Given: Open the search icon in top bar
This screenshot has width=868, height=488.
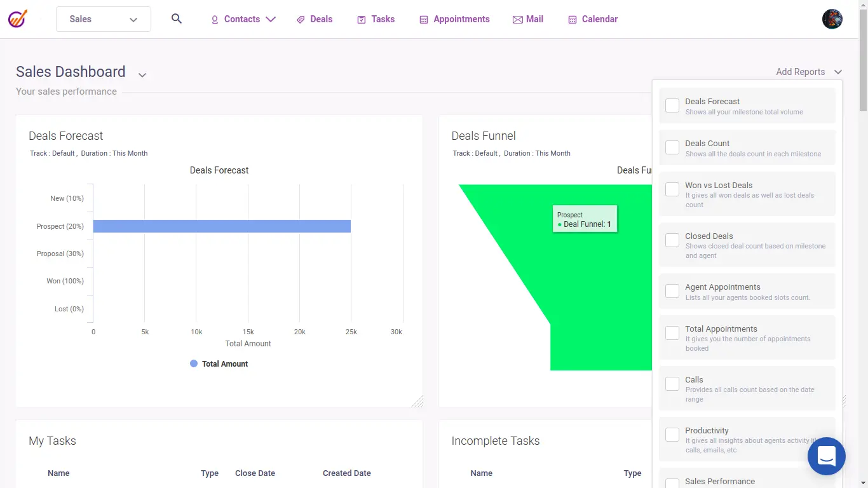Looking at the screenshot, I should point(176,18).
